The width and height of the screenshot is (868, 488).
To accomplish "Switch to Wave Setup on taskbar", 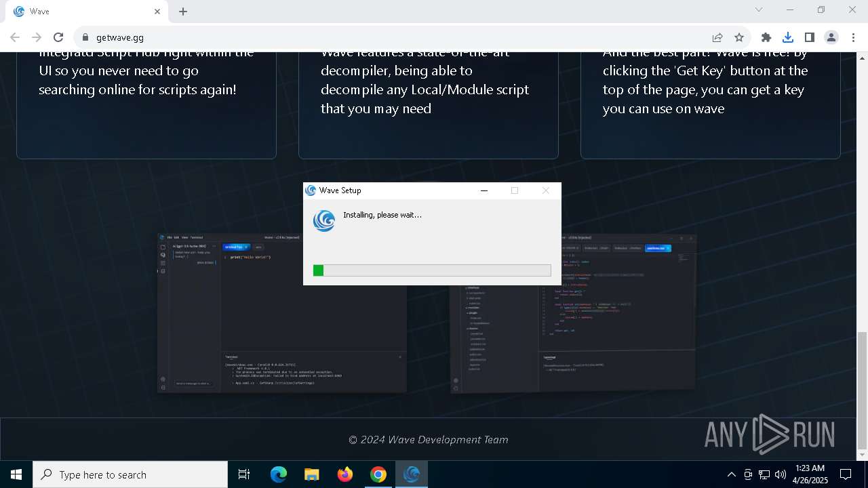I will pyautogui.click(x=412, y=474).
